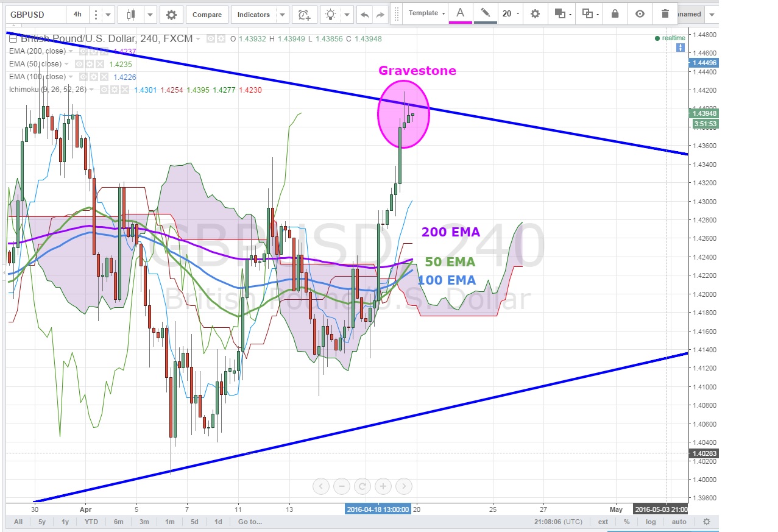Delete the selected drawing with trash icon
Image resolution: width=778 pixels, height=532 pixels.
pos(665,14)
